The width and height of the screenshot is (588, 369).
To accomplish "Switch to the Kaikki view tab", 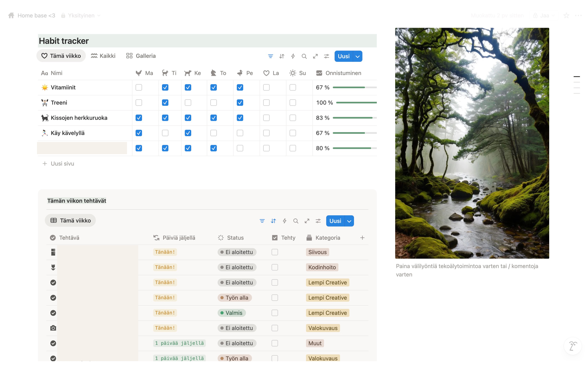I will [103, 56].
